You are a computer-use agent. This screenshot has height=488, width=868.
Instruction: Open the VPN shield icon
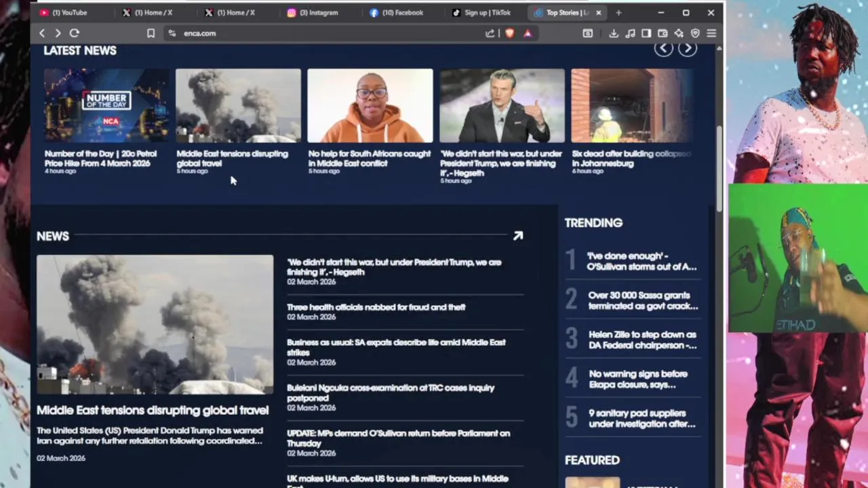pos(695,33)
